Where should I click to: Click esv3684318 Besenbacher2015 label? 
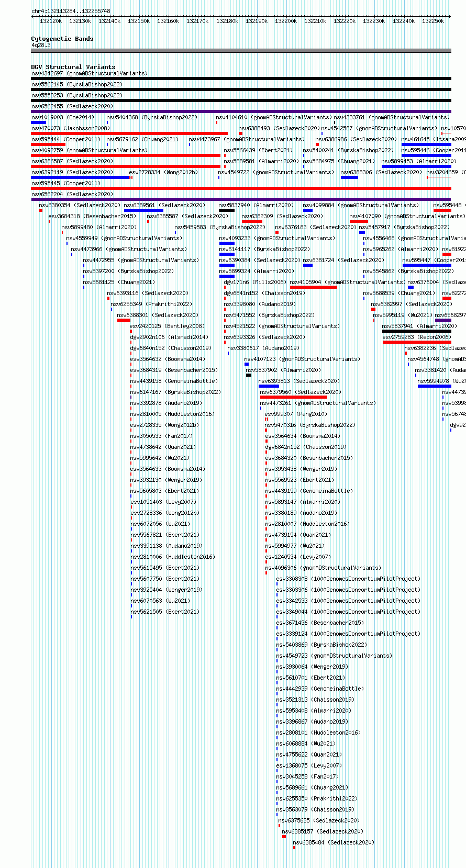click(x=93, y=216)
